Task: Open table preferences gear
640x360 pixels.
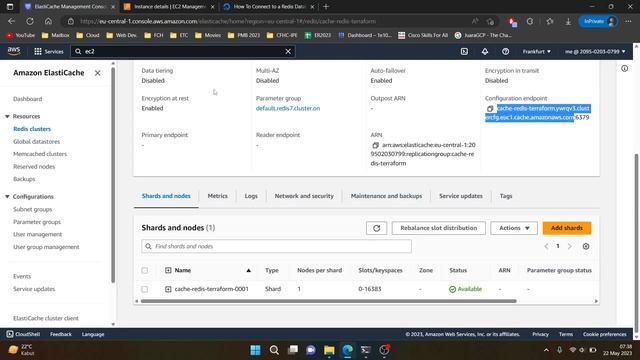Action: (586, 246)
